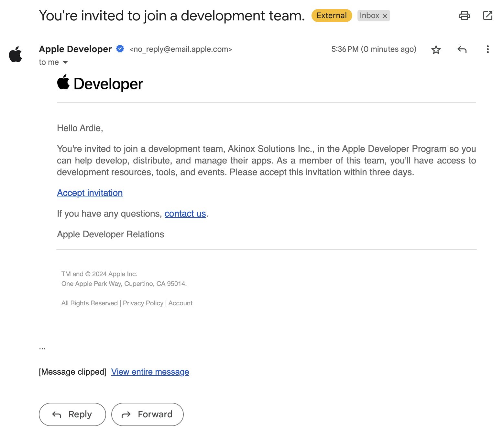The image size is (504, 441).
Task: Click the Apple Developer sender name
Action: (75, 49)
